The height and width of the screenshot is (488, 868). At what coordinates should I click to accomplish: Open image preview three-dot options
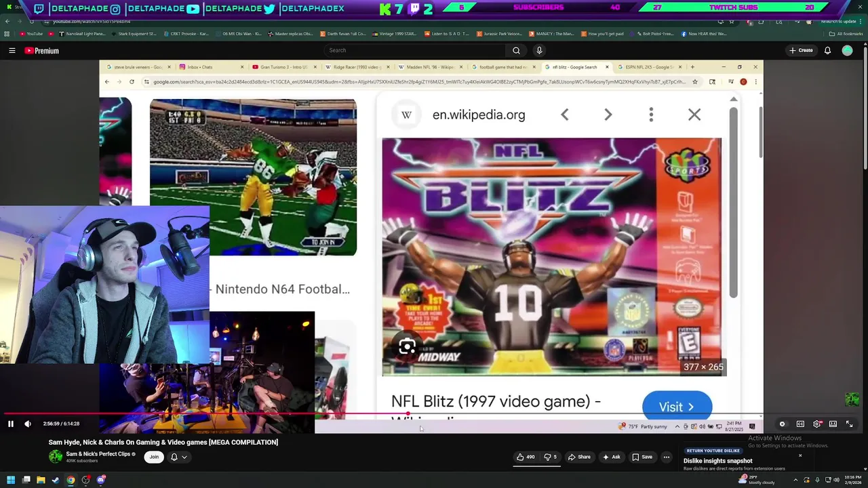tap(651, 115)
